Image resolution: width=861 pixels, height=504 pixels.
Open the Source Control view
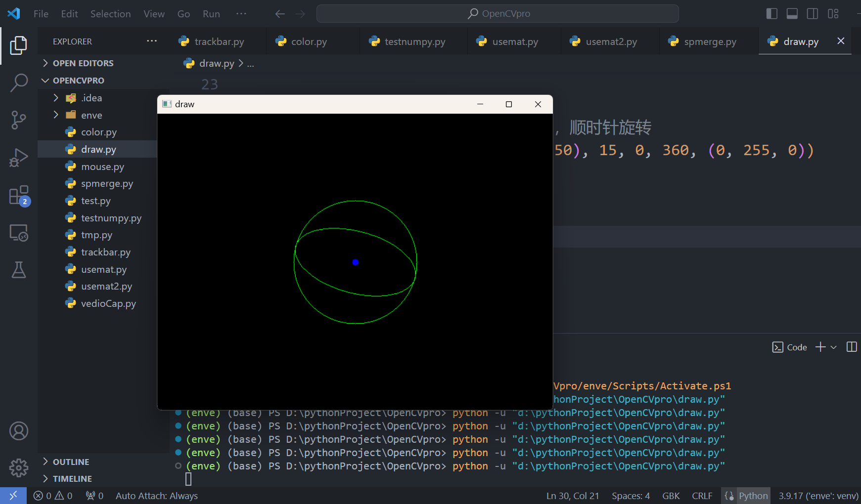pyautogui.click(x=19, y=120)
